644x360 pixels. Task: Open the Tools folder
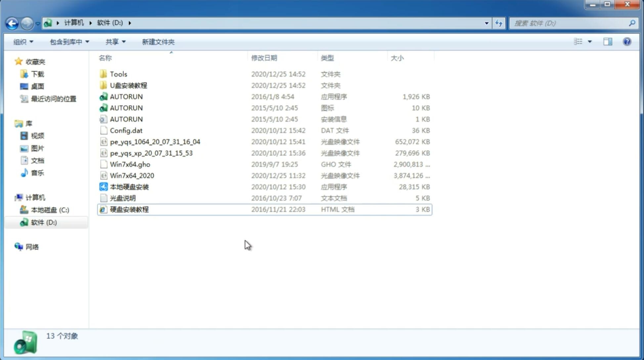coord(118,74)
